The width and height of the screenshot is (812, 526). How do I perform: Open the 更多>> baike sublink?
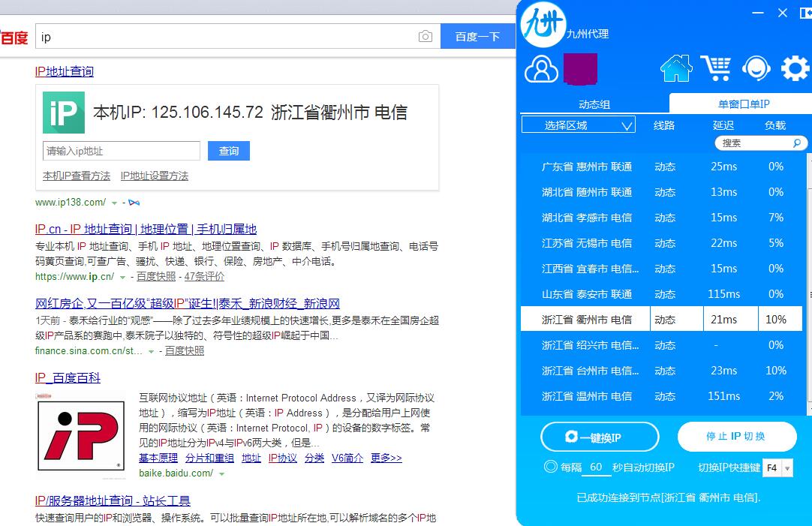click(x=386, y=458)
